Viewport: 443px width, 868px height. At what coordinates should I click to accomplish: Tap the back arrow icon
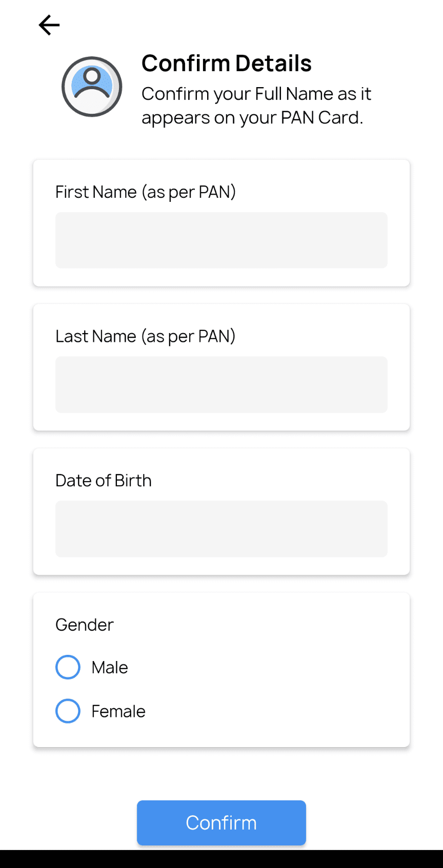pos(49,25)
